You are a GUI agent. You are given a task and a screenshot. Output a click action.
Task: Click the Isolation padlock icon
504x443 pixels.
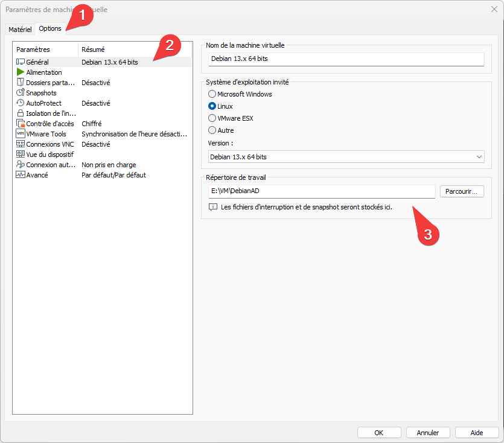(21, 113)
